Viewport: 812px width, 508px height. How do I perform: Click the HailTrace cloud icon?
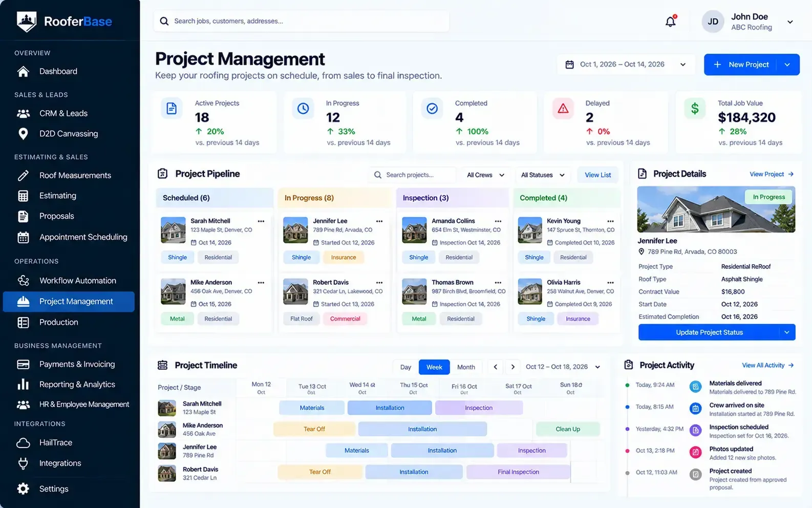coord(23,442)
